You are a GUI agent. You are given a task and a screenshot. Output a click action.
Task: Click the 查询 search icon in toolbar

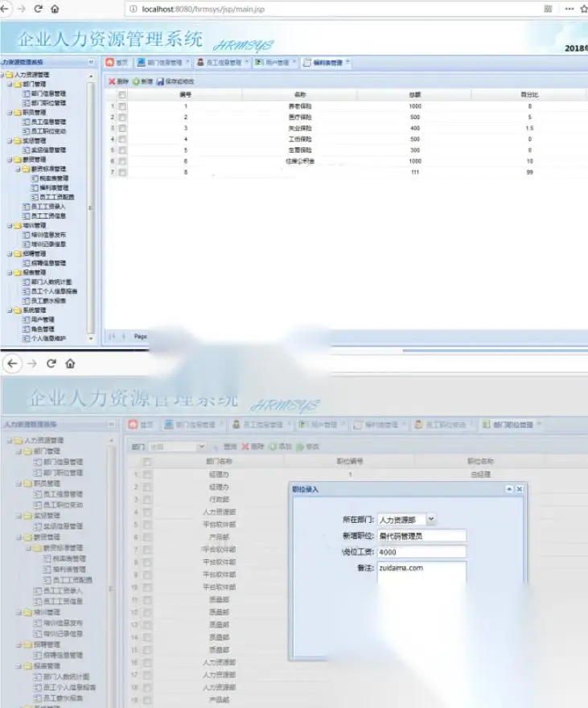216,447
